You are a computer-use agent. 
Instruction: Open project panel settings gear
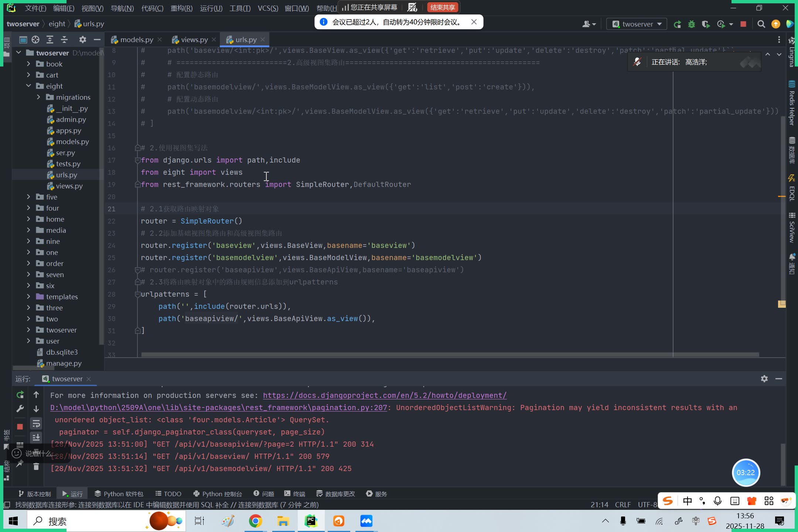pos(82,40)
